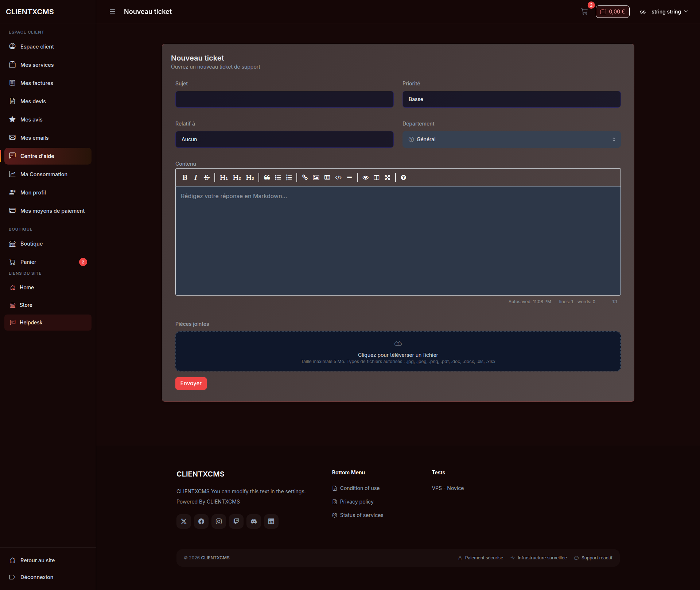The width and height of the screenshot is (700, 590).
Task: Open the X social icon
Action: 184,521
